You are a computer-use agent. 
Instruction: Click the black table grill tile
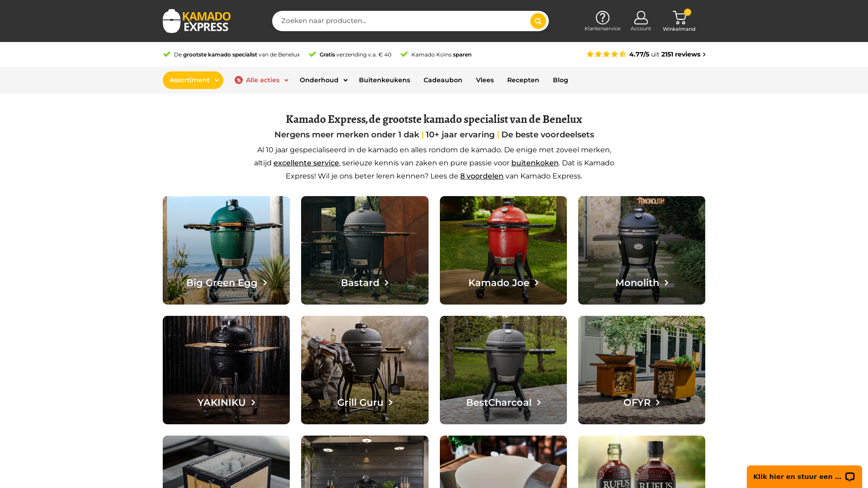pos(226,462)
